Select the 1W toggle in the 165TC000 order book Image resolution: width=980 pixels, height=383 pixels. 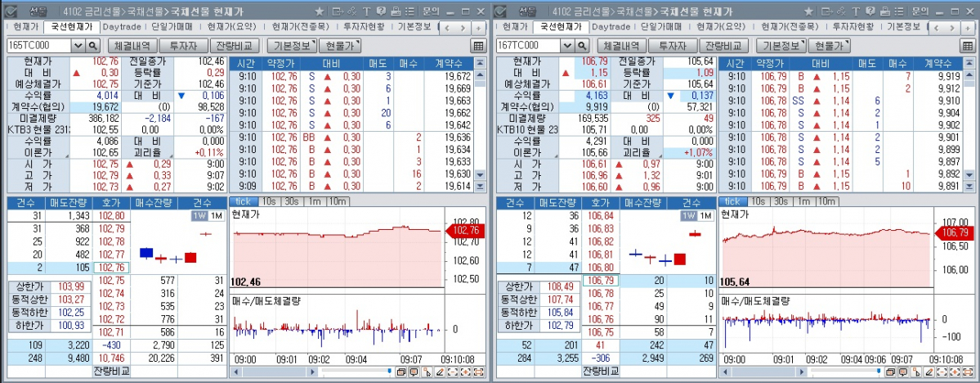199,215
